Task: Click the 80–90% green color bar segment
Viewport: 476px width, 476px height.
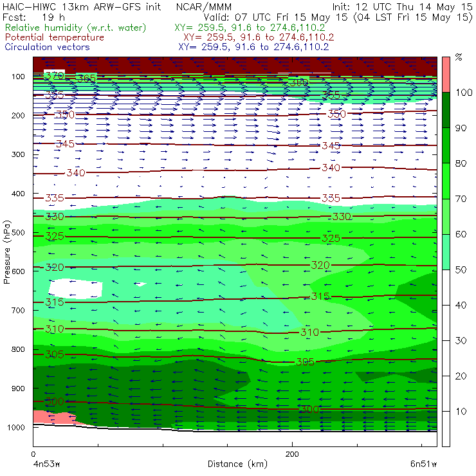Action: (446, 145)
